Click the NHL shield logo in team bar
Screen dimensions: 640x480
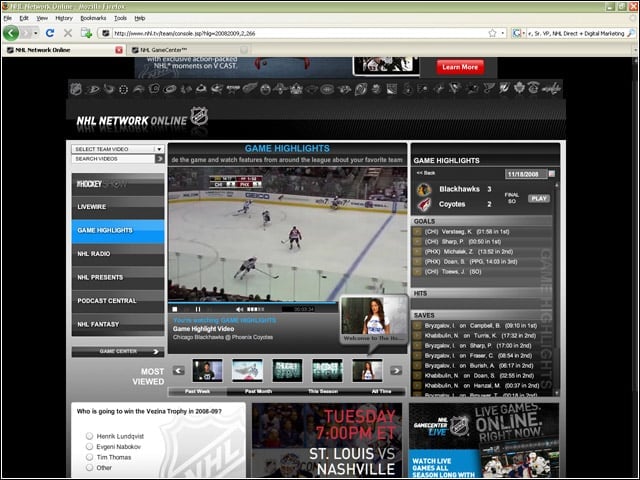(x=76, y=88)
